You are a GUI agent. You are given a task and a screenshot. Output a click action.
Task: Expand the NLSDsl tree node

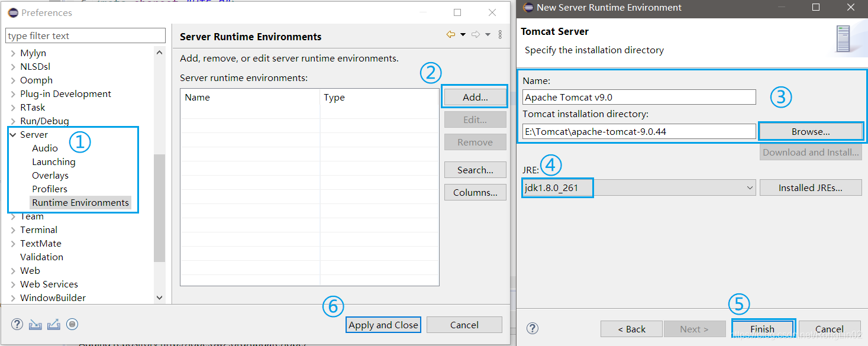13,67
